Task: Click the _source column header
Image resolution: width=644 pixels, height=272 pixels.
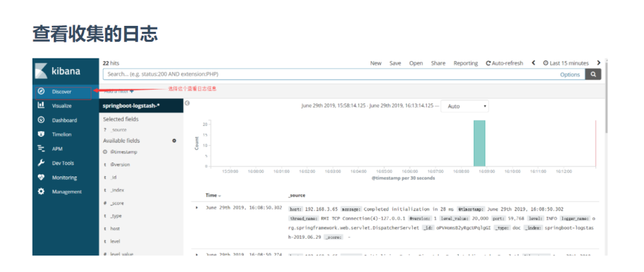Action: pyautogui.click(x=297, y=195)
